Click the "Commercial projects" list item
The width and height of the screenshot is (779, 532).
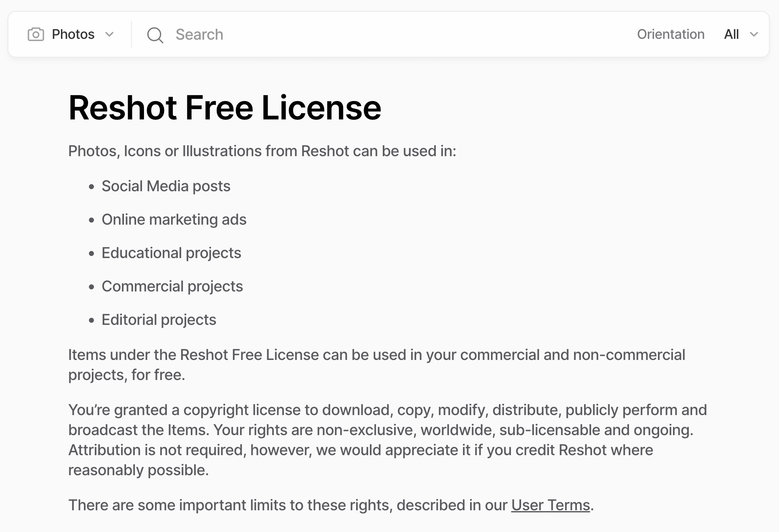coord(172,286)
